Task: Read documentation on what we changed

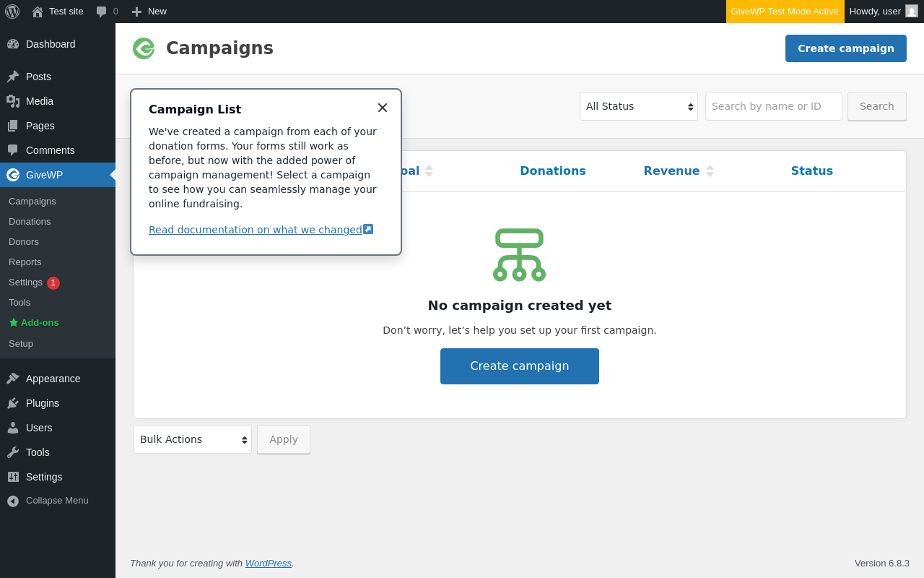Action: pyautogui.click(x=256, y=230)
